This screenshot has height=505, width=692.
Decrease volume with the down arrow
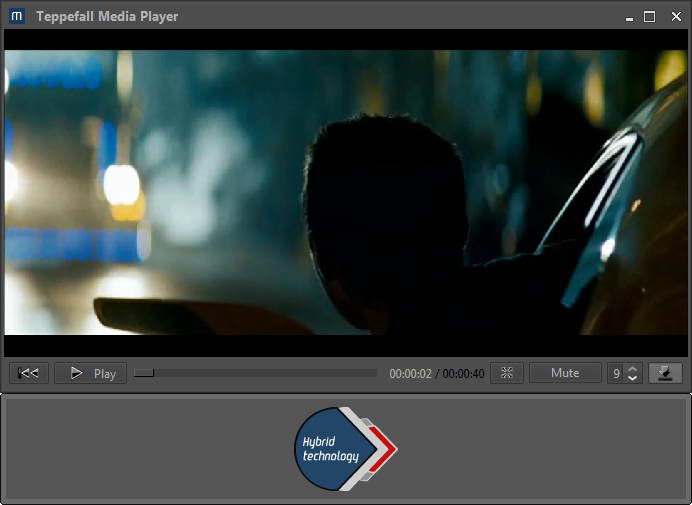632,378
